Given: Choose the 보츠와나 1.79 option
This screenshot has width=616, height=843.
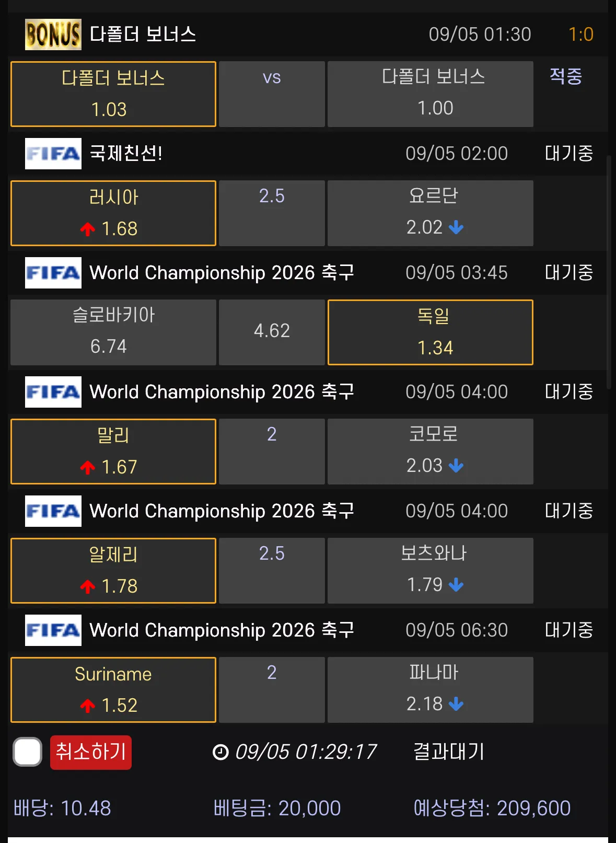Looking at the screenshot, I should [x=430, y=570].
